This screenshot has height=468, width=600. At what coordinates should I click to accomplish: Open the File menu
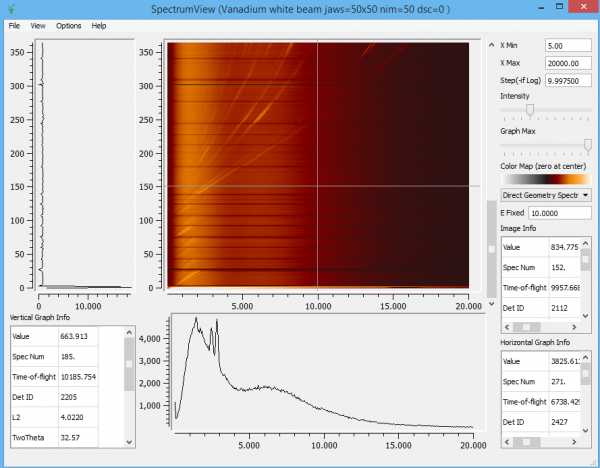tap(14, 25)
